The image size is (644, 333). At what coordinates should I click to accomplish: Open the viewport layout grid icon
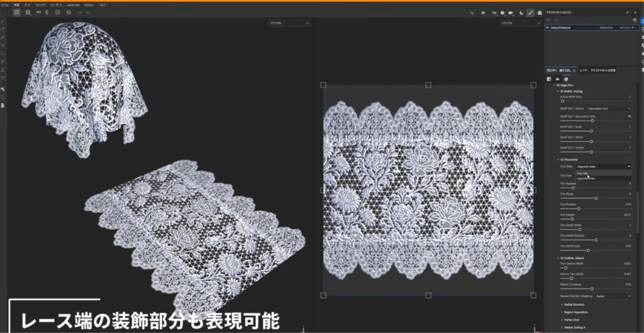coord(28,13)
